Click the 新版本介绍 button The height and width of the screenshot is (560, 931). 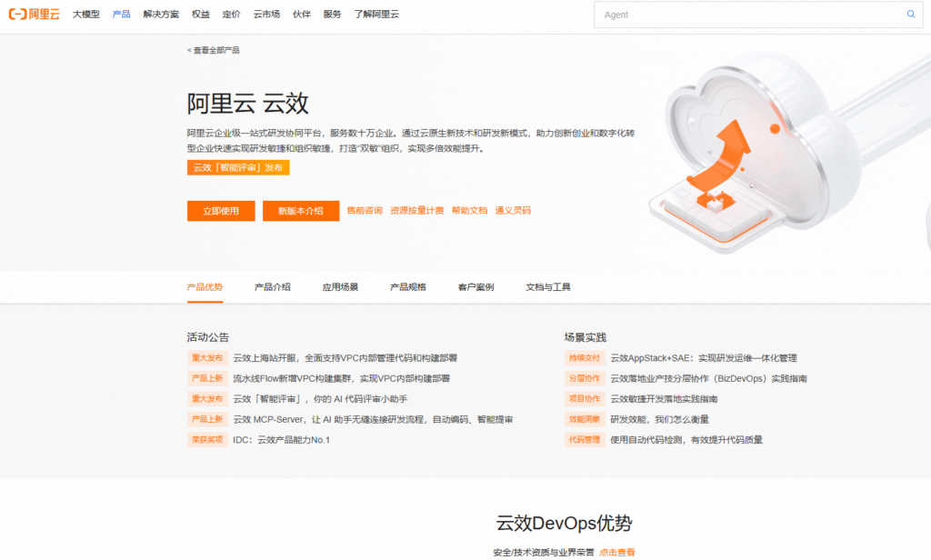[301, 210]
